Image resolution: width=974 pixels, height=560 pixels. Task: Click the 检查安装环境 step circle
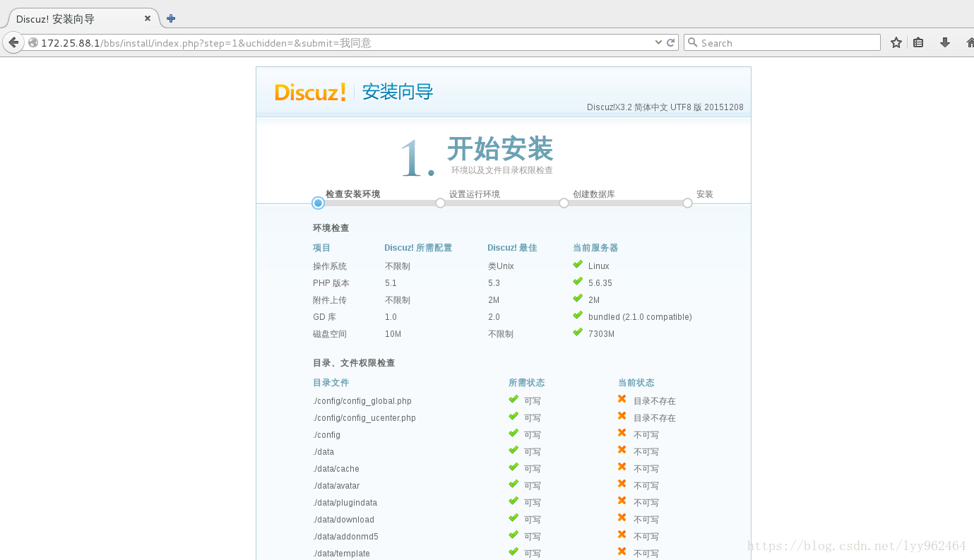[318, 203]
